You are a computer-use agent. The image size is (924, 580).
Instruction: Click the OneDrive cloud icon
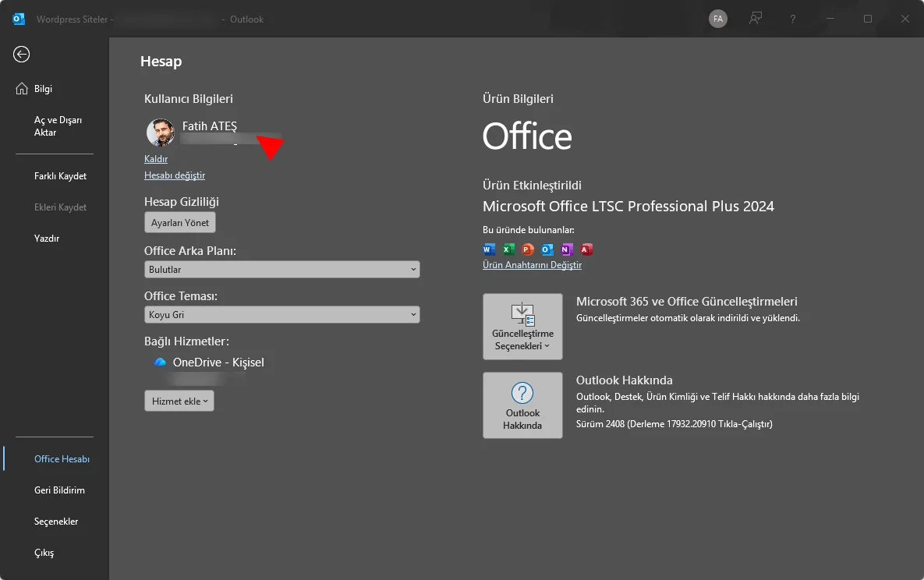tap(161, 362)
